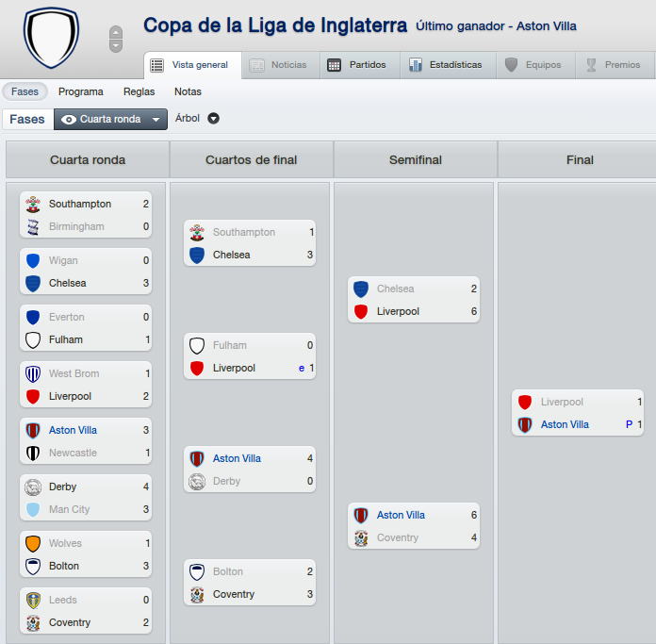Click the down arrow of the competition stepper
The height and width of the screenshot is (644, 656).
[116, 45]
